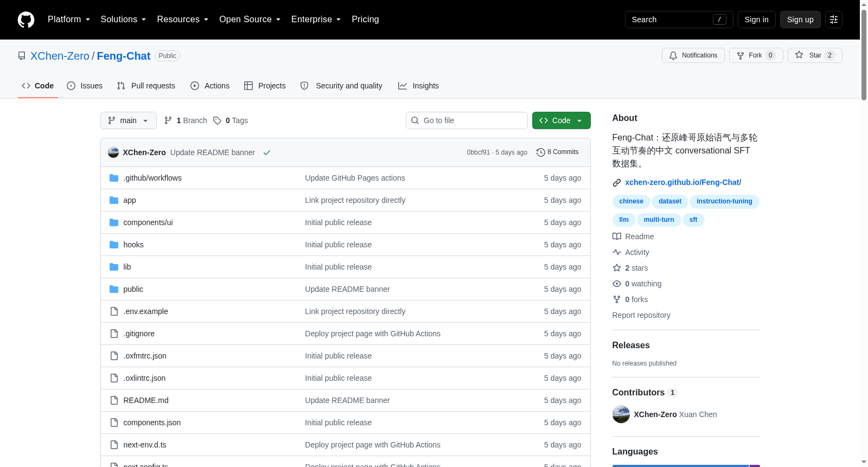
Task: Click the tag icon beside 0 Tags
Action: (x=217, y=120)
